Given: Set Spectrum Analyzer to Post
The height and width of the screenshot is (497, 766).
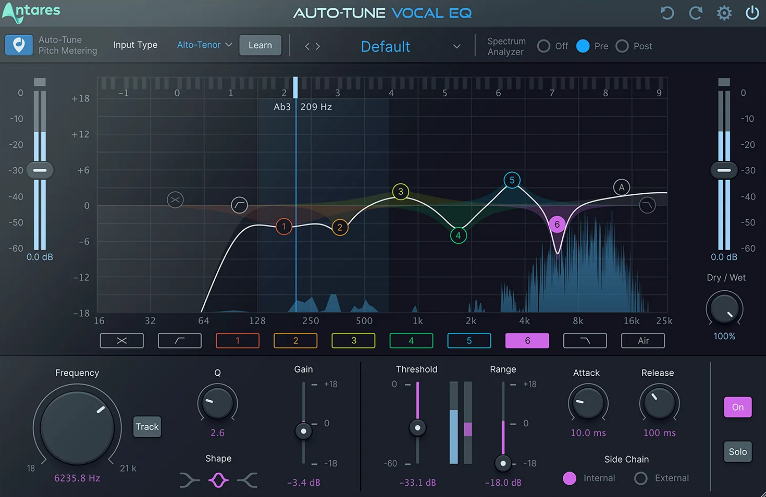Looking at the screenshot, I should pos(622,46).
